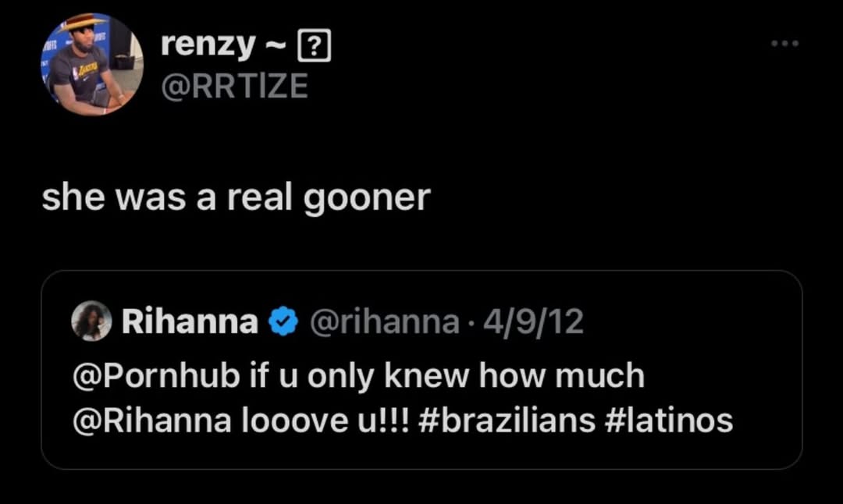
Task: Open Rihanna's display name in quoted tweet
Action: click(190, 321)
